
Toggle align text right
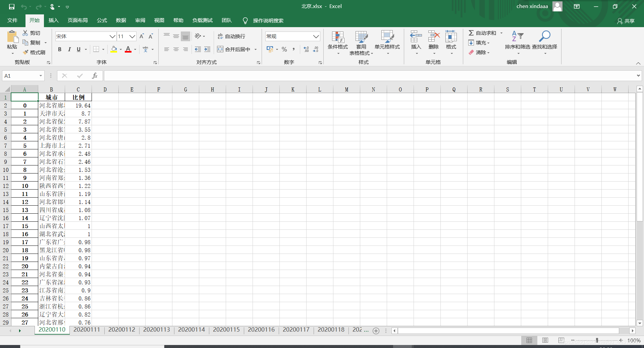pos(185,49)
